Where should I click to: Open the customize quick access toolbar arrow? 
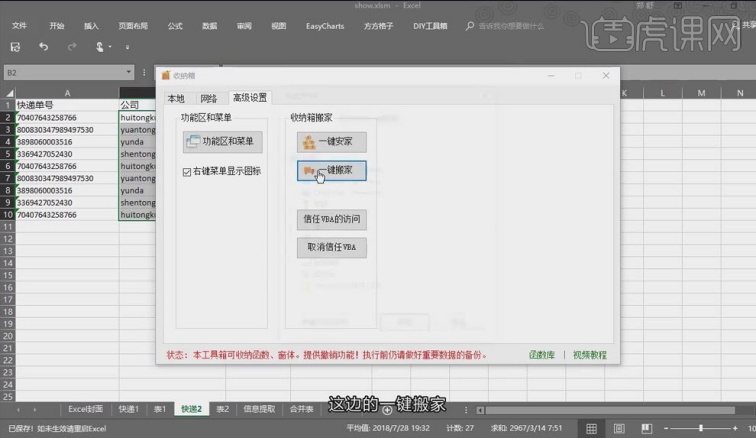click(x=127, y=47)
